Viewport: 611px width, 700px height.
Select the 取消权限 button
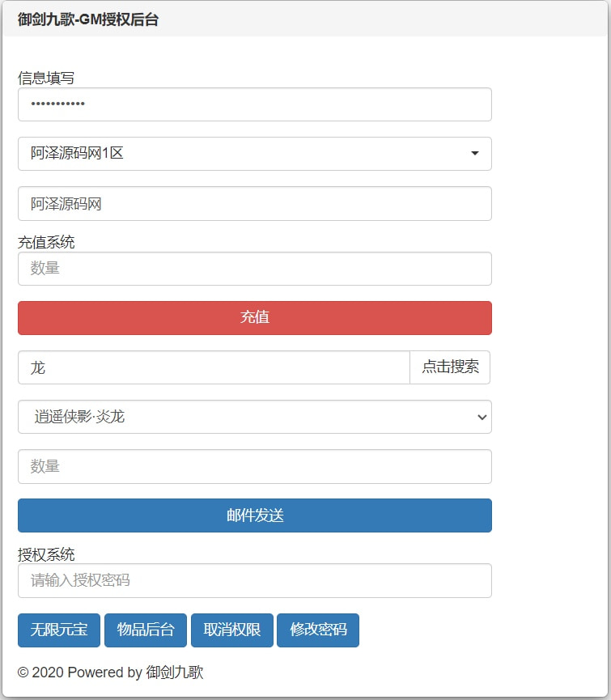232,630
